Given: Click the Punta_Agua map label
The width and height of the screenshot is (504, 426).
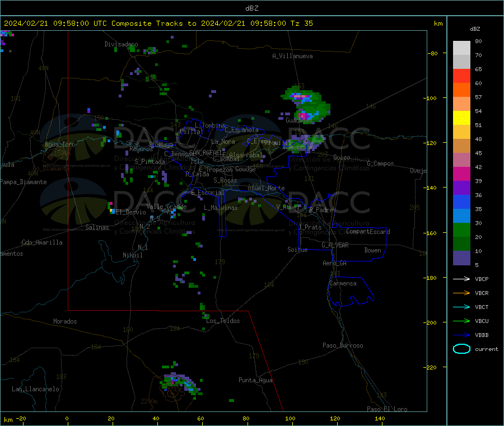Looking at the screenshot, I should pyautogui.click(x=255, y=380).
